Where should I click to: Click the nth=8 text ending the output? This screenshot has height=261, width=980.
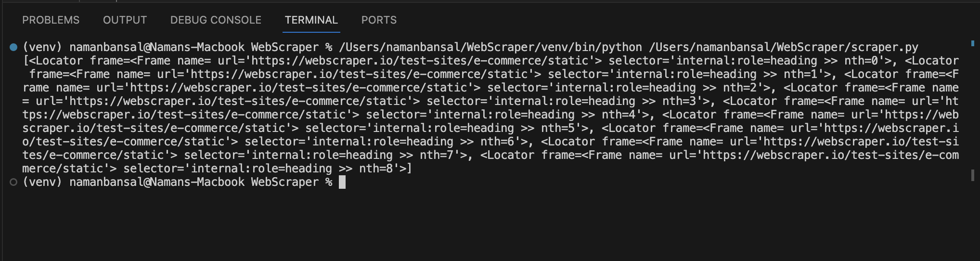[x=375, y=169]
